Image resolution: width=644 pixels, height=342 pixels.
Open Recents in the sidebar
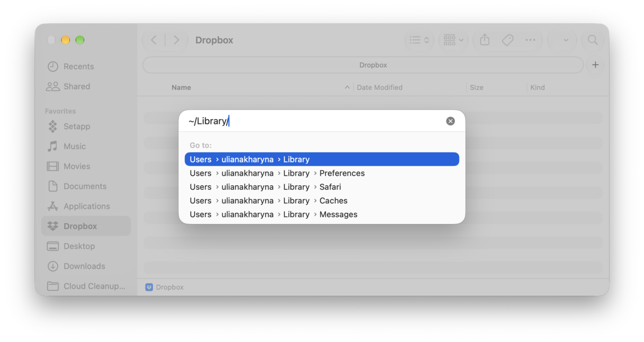coord(86,67)
